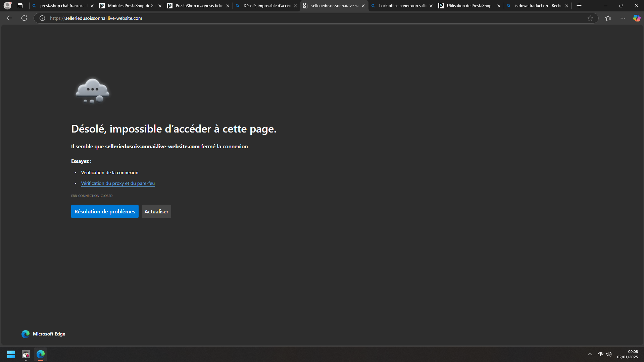The height and width of the screenshot is (362, 644).
Task: Open the clock and date 02/01/2025
Action: coord(628,354)
